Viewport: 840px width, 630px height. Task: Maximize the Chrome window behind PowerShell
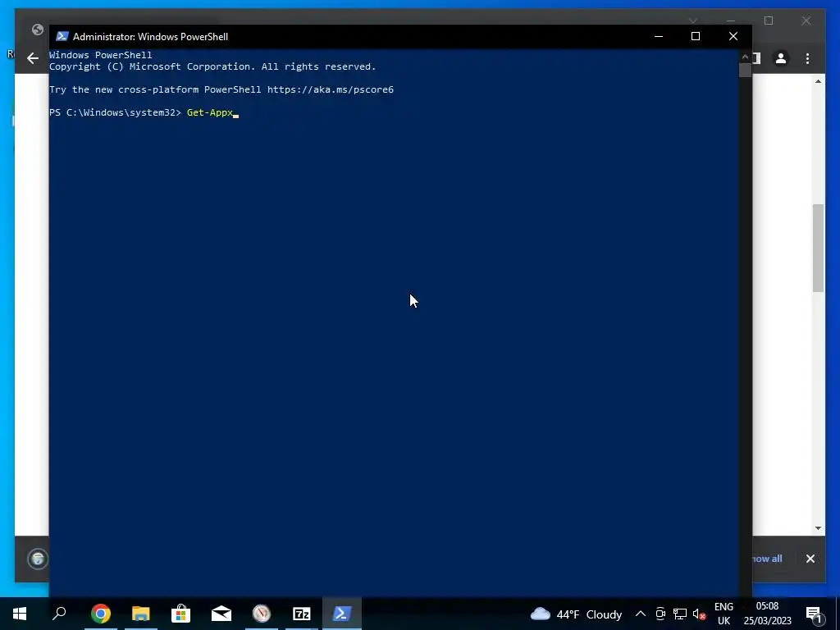pos(768,21)
